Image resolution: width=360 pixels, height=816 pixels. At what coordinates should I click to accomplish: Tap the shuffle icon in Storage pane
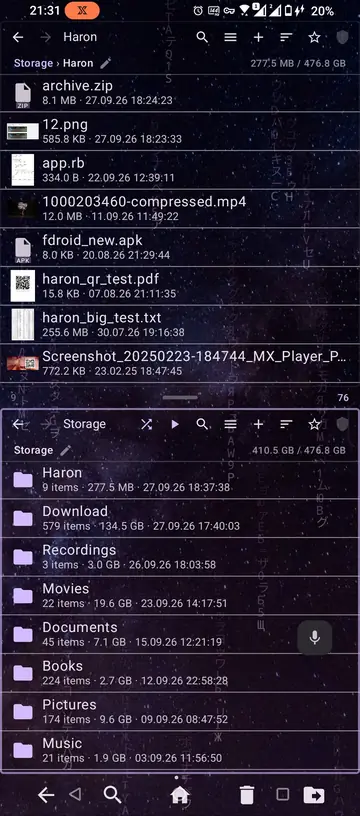click(147, 424)
